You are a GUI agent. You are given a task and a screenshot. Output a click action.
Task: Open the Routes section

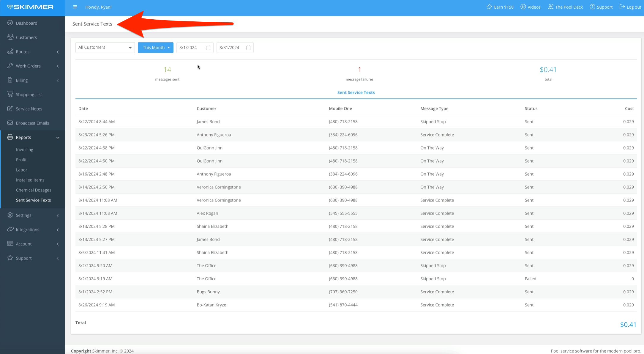22,51
